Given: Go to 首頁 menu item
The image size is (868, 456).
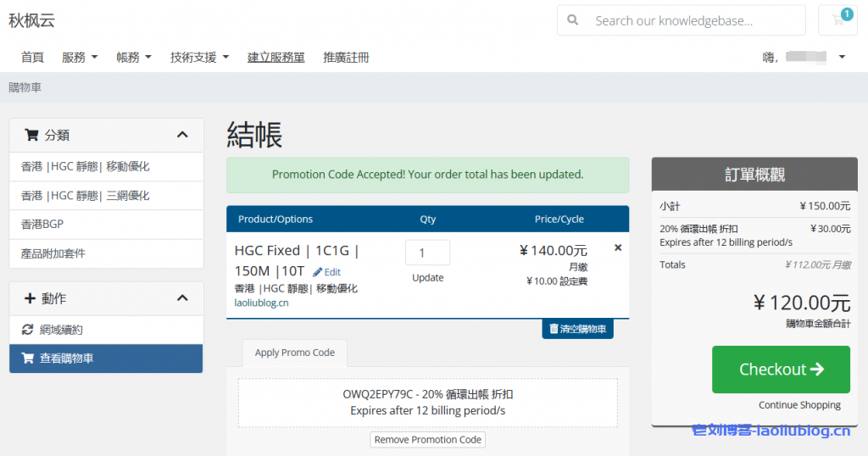Looking at the screenshot, I should (x=32, y=58).
